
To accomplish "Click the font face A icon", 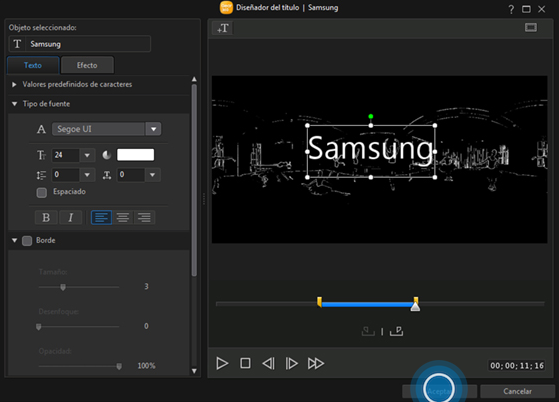I will coord(41,129).
